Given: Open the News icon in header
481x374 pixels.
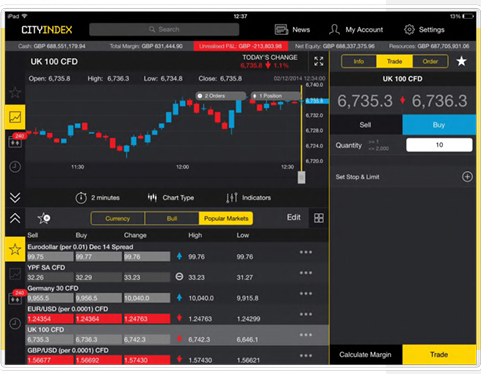Looking at the screenshot, I should coord(281,30).
